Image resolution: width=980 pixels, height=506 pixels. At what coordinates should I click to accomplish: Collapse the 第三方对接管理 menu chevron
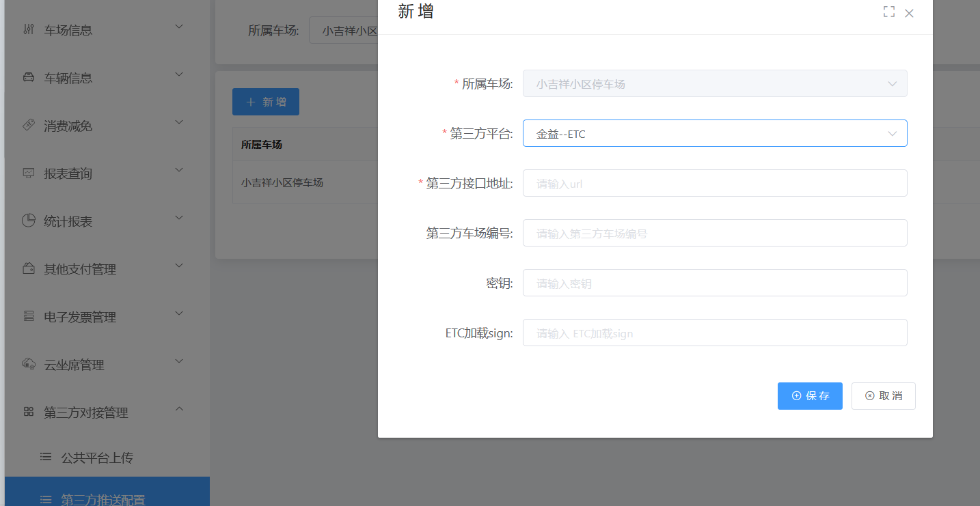point(179,409)
